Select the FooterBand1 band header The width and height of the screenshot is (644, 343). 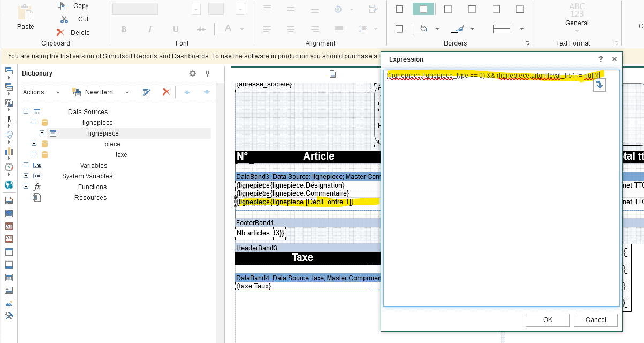click(x=308, y=222)
